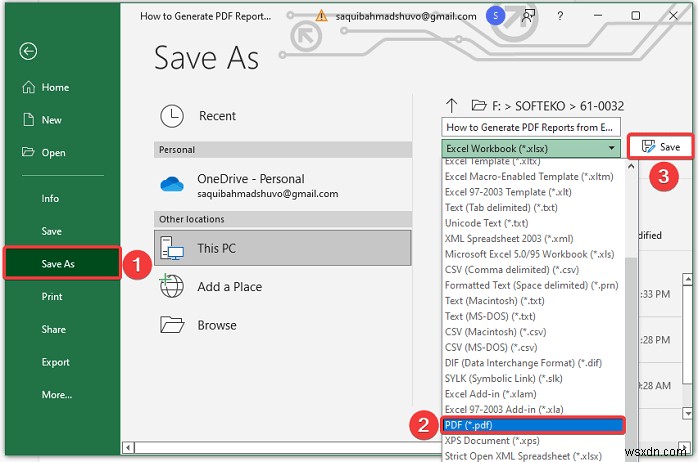
Task: Select DIF (Data Interchange Format) (*.dif)
Action: tap(523, 363)
